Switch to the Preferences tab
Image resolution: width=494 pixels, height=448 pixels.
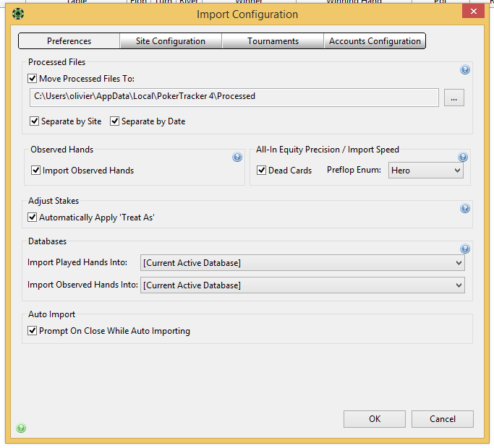click(x=69, y=41)
